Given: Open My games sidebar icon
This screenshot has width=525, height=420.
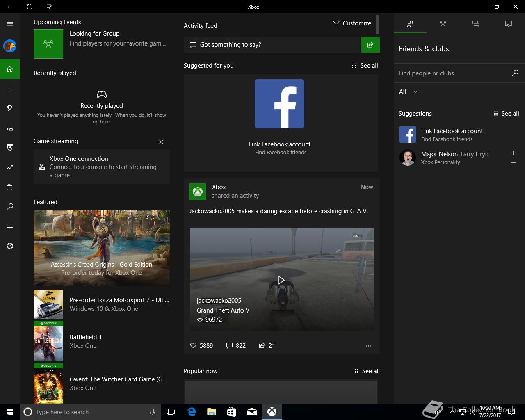Looking at the screenshot, I should (x=10, y=89).
